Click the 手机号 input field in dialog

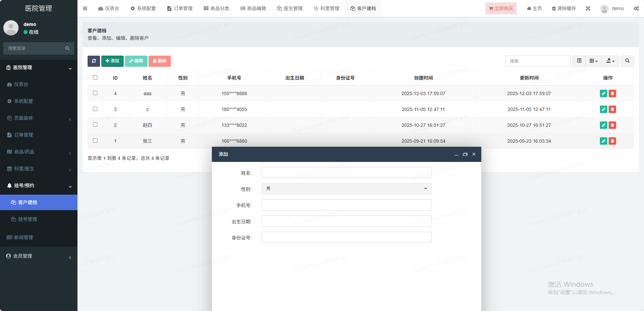point(346,205)
